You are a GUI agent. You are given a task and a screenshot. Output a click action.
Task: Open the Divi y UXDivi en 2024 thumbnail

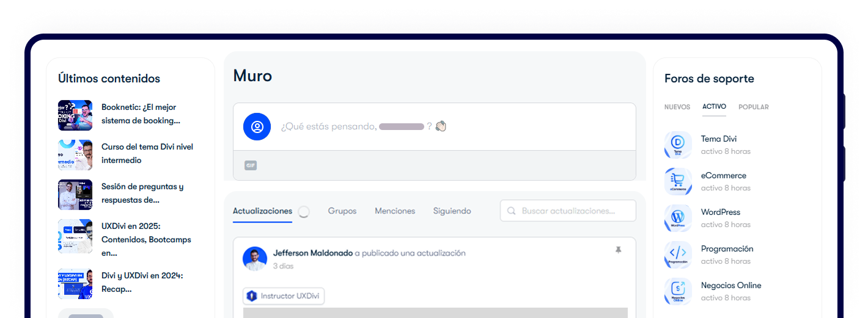[x=75, y=284]
